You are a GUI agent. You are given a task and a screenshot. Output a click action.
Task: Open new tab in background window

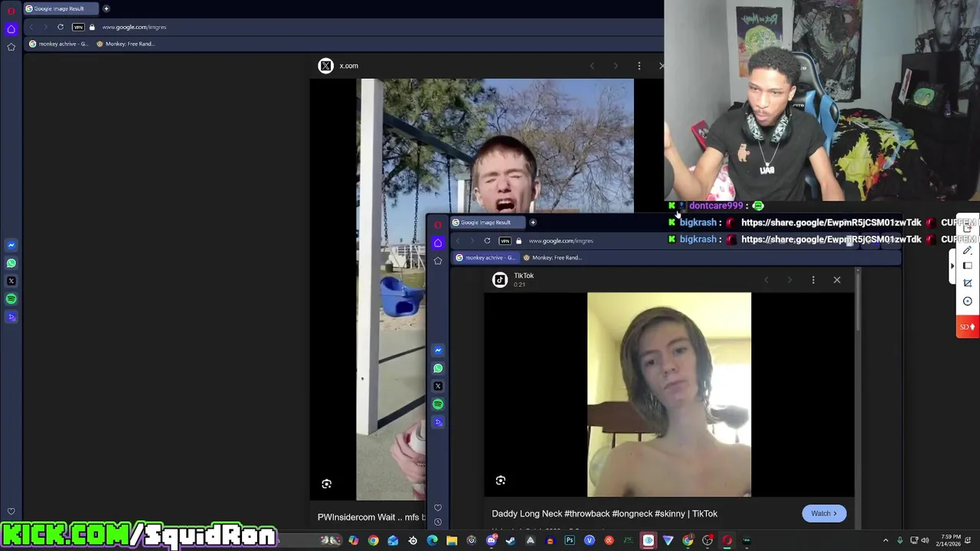click(106, 8)
